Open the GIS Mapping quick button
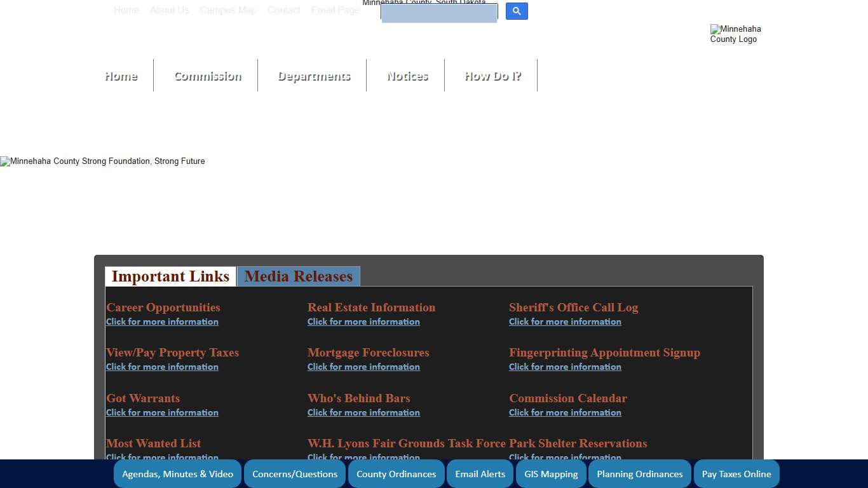The width and height of the screenshot is (868, 488). coord(551,474)
